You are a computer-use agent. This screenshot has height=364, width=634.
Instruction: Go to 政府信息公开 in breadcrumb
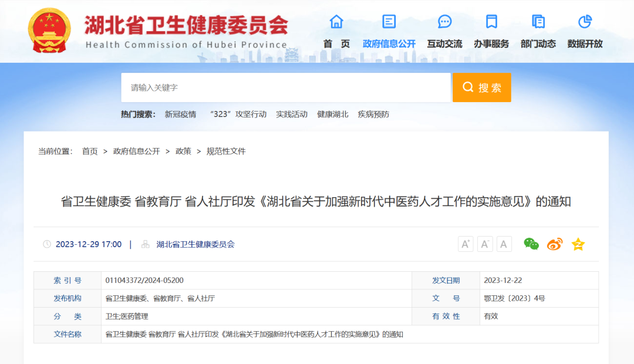coord(137,151)
